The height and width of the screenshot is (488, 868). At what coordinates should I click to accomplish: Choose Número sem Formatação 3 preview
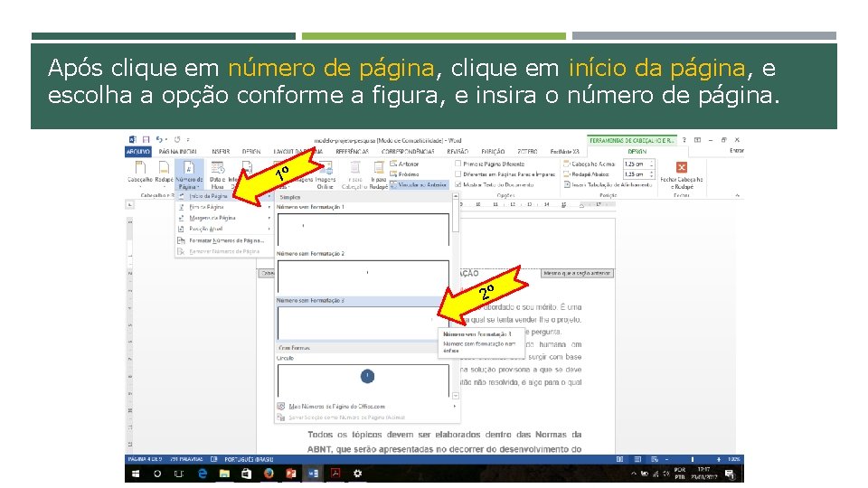(x=363, y=323)
